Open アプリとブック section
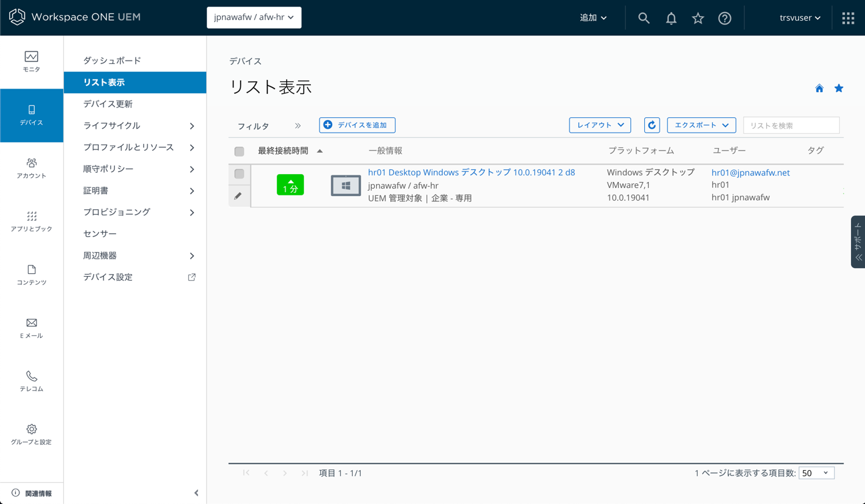865x504 pixels. (x=31, y=222)
